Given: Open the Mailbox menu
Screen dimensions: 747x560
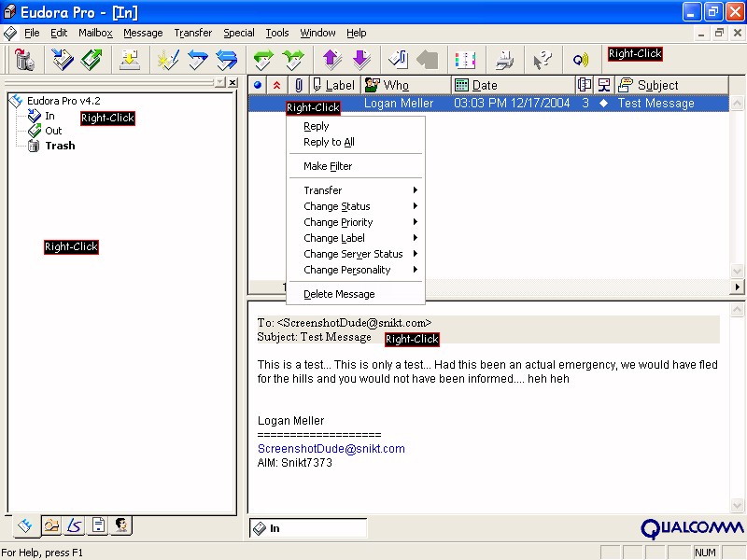Looking at the screenshot, I should point(95,33).
